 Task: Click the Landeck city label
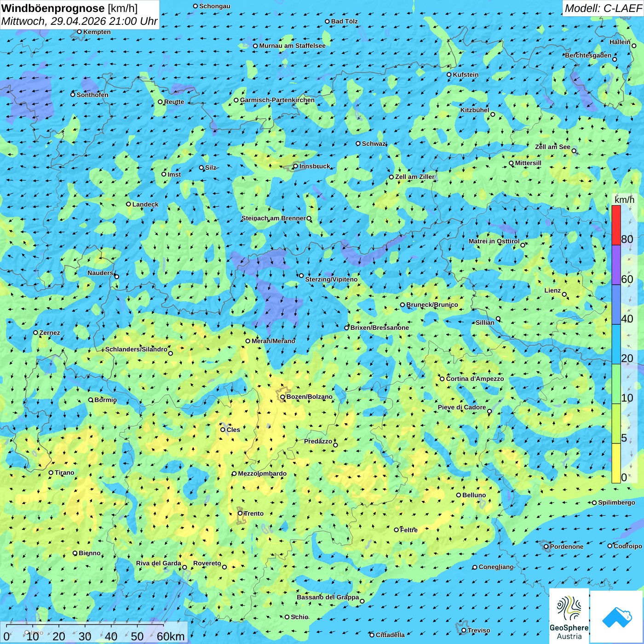click(145, 204)
